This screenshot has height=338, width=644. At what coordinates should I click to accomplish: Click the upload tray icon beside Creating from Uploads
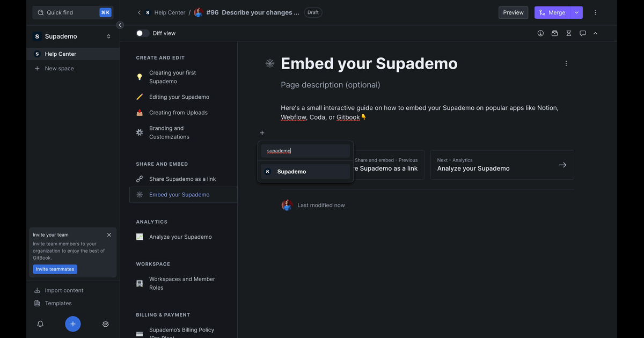tap(140, 113)
